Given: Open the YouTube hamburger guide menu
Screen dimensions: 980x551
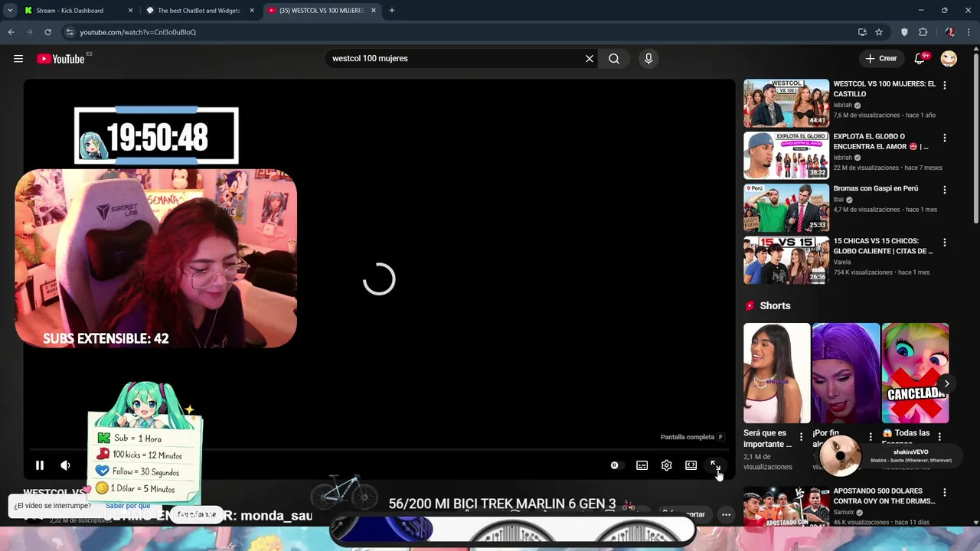Looking at the screenshot, I should click(18, 59).
